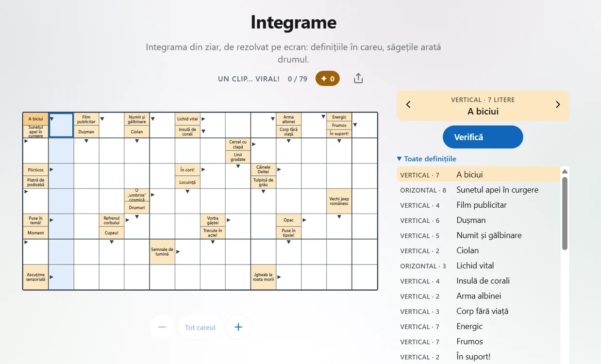601x364 pixels.
Task: Click the 'Linii gradate' definition cell
Action: pos(238,157)
